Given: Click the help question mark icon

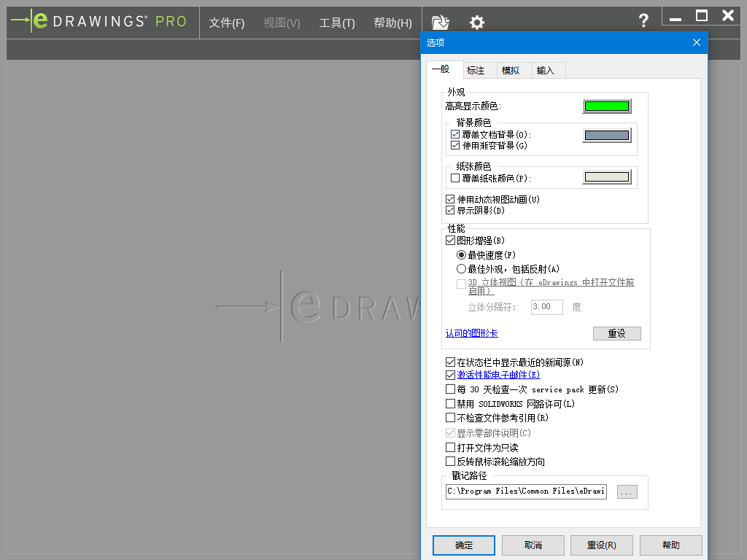Looking at the screenshot, I should [643, 21].
